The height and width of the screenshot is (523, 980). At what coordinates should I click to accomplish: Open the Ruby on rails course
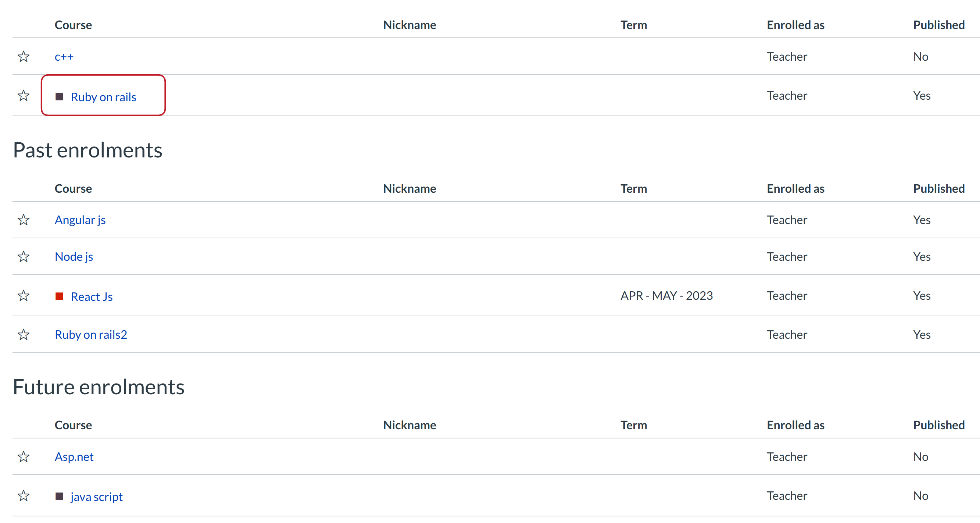point(104,97)
